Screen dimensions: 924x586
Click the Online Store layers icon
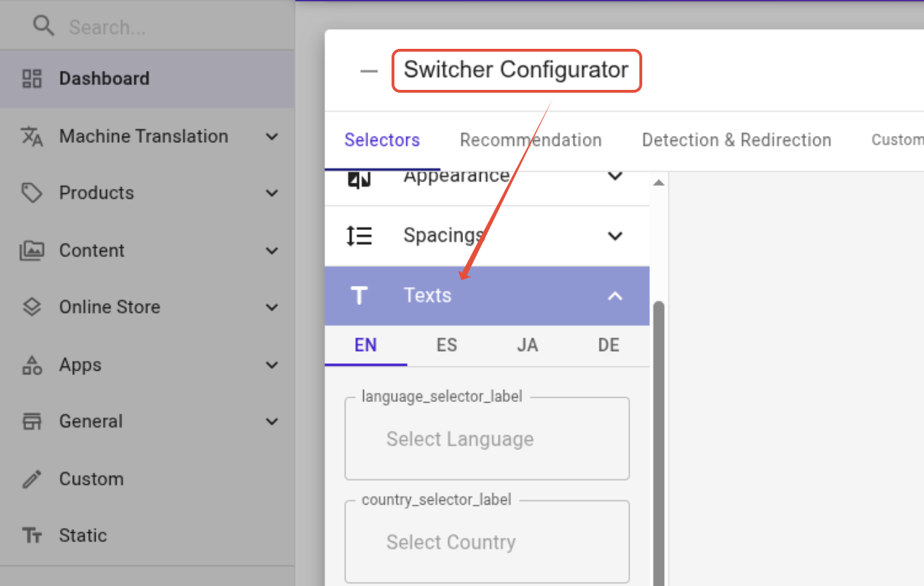pos(32,307)
